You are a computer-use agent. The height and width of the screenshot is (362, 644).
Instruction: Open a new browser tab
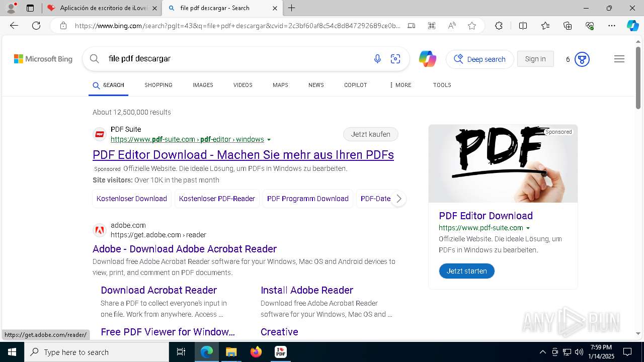pos(292,8)
